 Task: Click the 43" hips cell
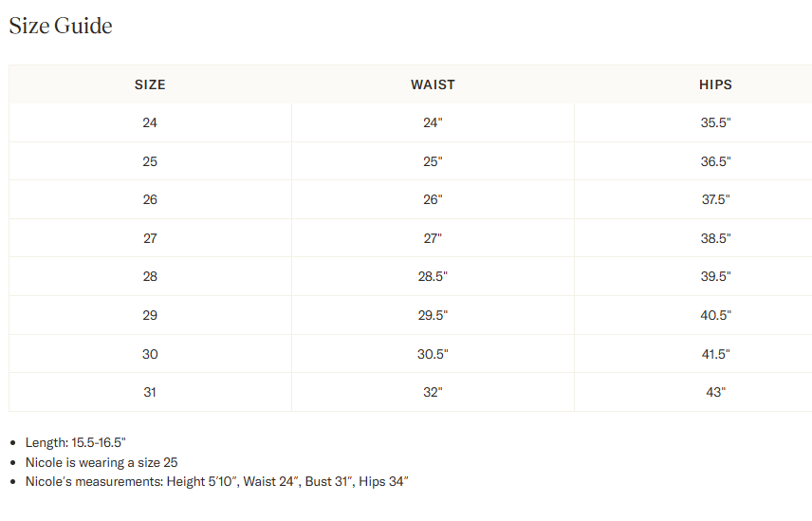coord(715,392)
